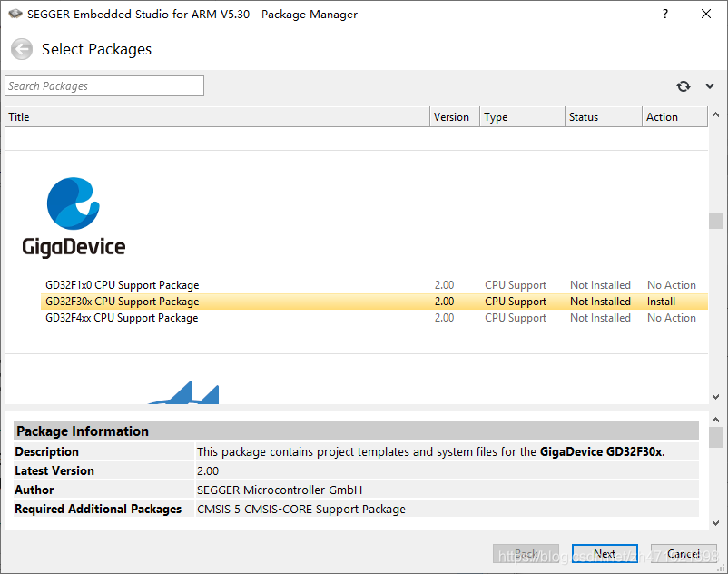The width and height of the screenshot is (728, 574).
Task: Click the Cancel button
Action: pos(684,554)
